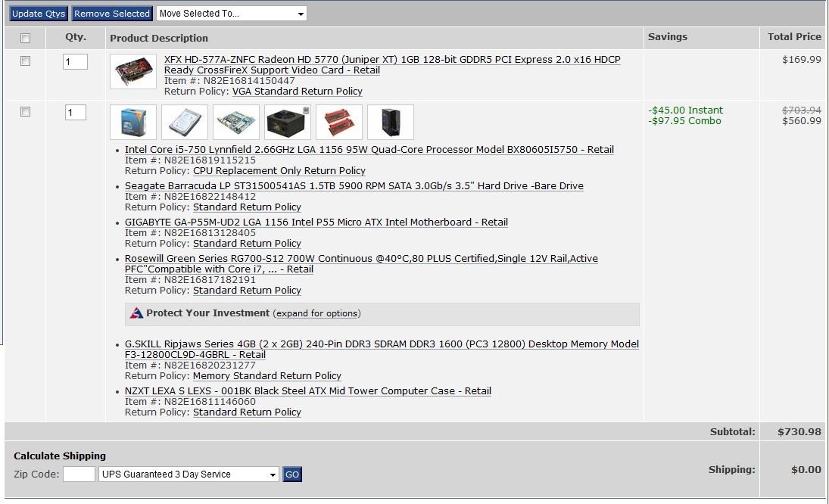The width and height of the screenshot is (829, 504).
Task: Click the Seagate hard drive thumbnail image
Action: [185, 122]
